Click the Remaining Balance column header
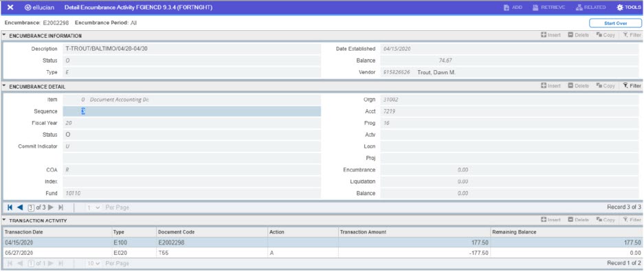Image resolution: width=644 pixels, height=272 pixels. (x=567, y=231)
